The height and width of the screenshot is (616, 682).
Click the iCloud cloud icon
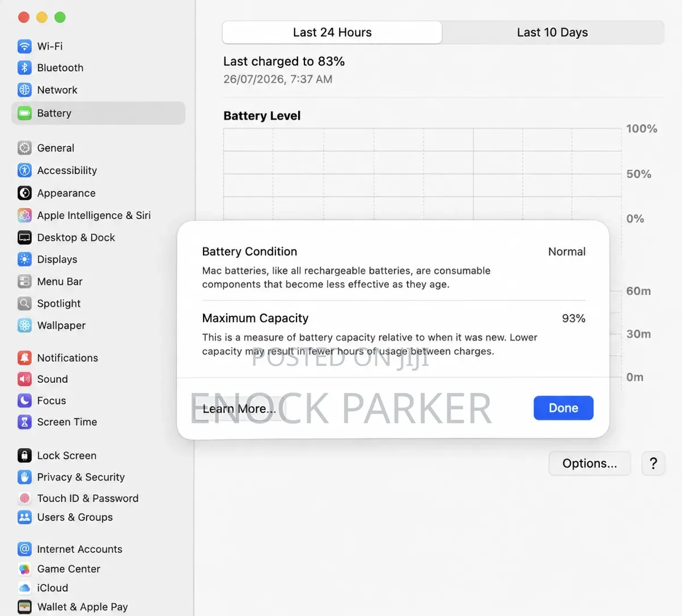tap(24, 588)
